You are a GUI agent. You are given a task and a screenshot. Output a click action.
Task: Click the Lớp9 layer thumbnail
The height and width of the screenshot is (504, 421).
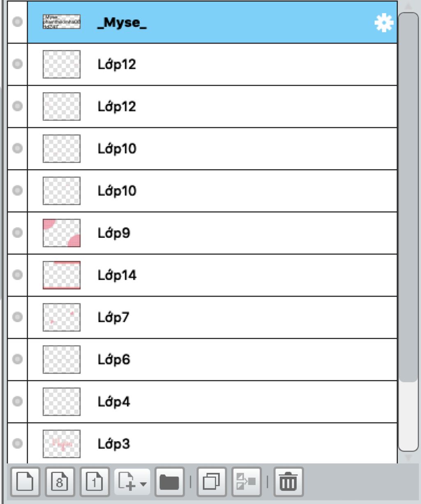click(x=62, y=233)
